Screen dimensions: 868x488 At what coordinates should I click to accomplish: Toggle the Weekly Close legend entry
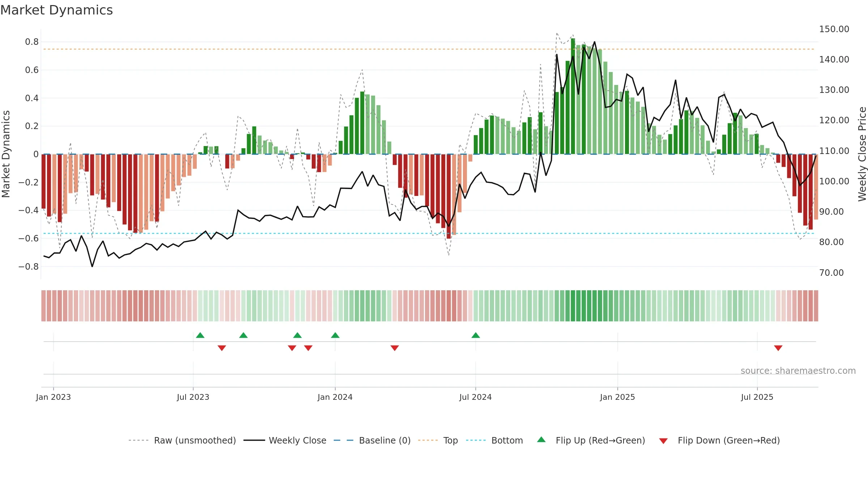285,440
